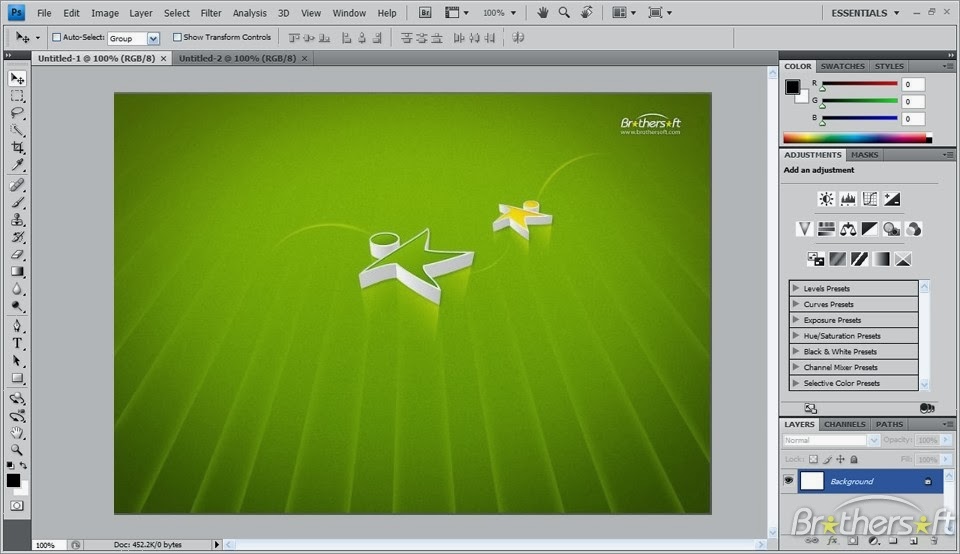Enable the Auto-Select checkbox

point(56,37)
